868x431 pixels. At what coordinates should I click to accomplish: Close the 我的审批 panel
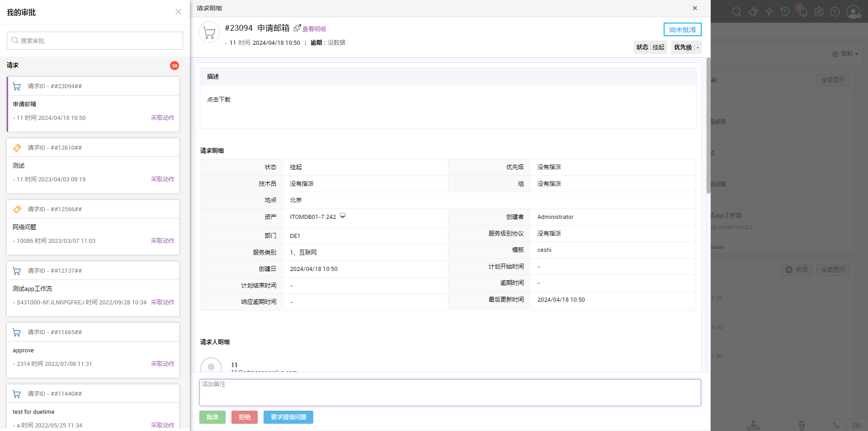click(x=178, y=12)
